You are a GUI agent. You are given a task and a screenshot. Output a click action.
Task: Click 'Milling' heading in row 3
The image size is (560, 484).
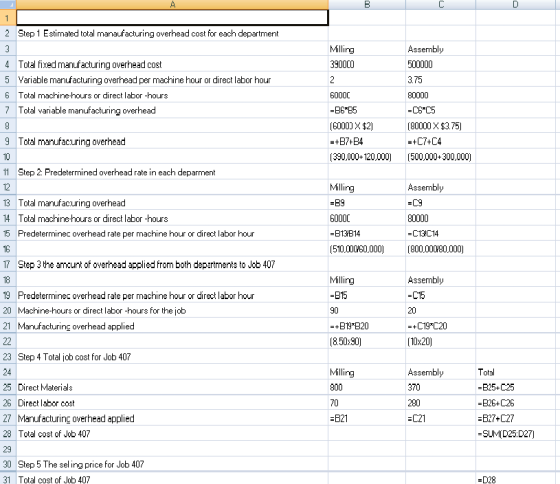(x=367, y=49)
